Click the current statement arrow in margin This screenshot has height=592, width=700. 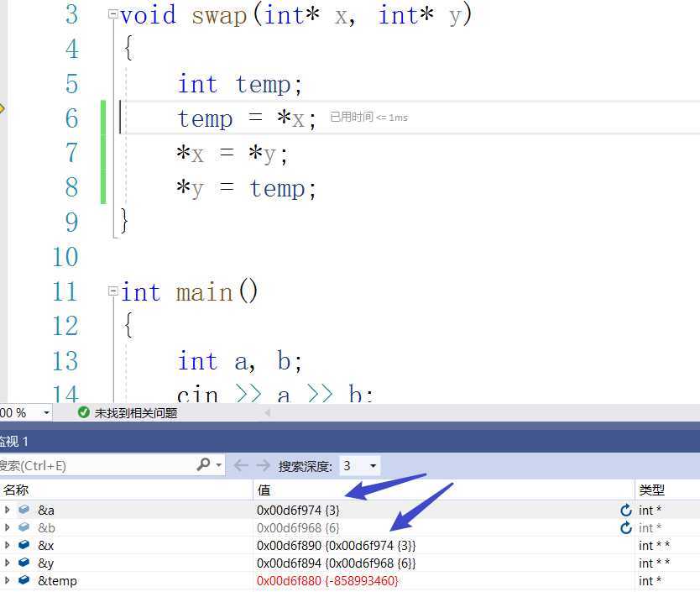tap(2, 108)
